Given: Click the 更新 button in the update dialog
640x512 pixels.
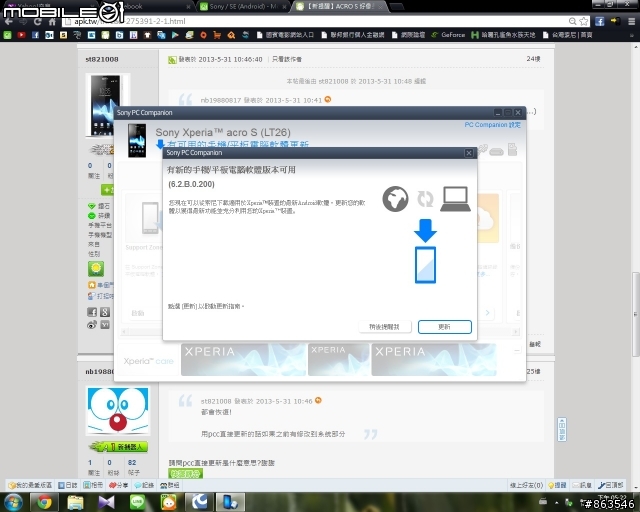Looking at the screenshot, I should click(x=444, y=327).
